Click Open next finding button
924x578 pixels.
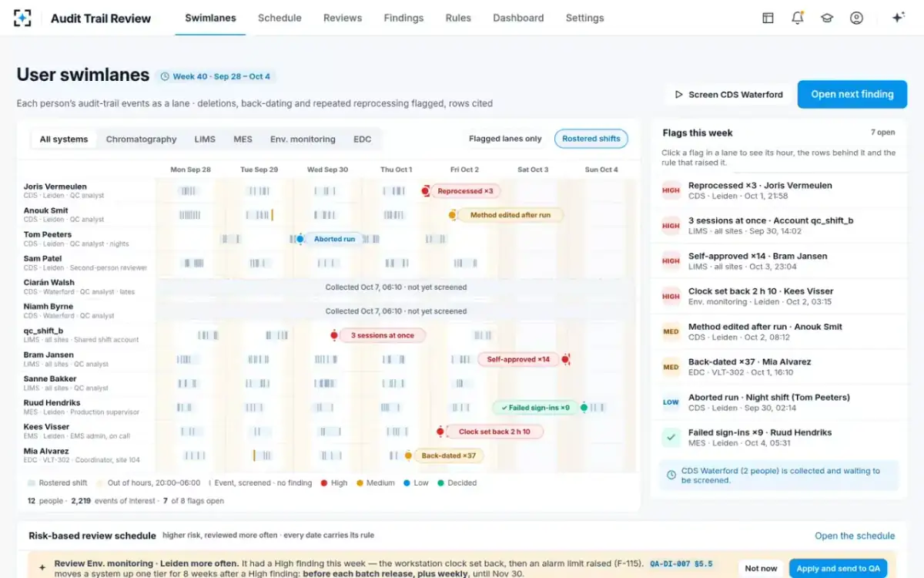[x=852, y=94]
